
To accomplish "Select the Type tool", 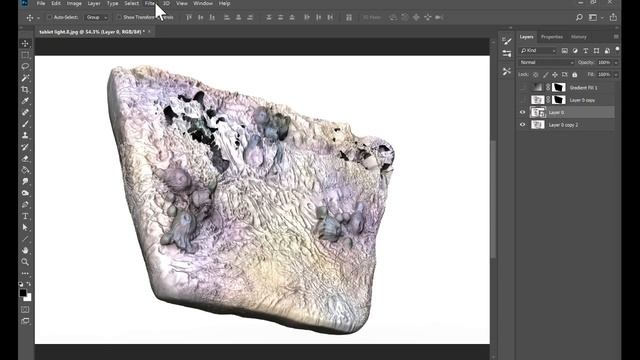I will (25, 216).
